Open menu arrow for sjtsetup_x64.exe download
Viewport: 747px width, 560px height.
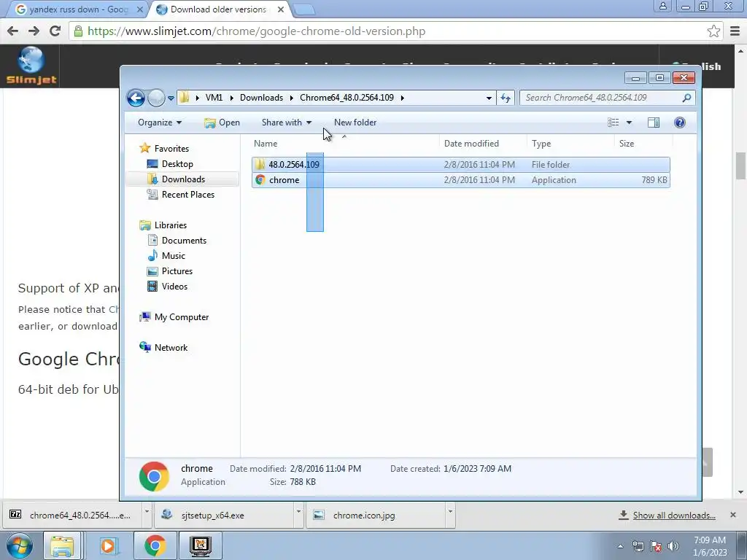[x=298, y=512]
